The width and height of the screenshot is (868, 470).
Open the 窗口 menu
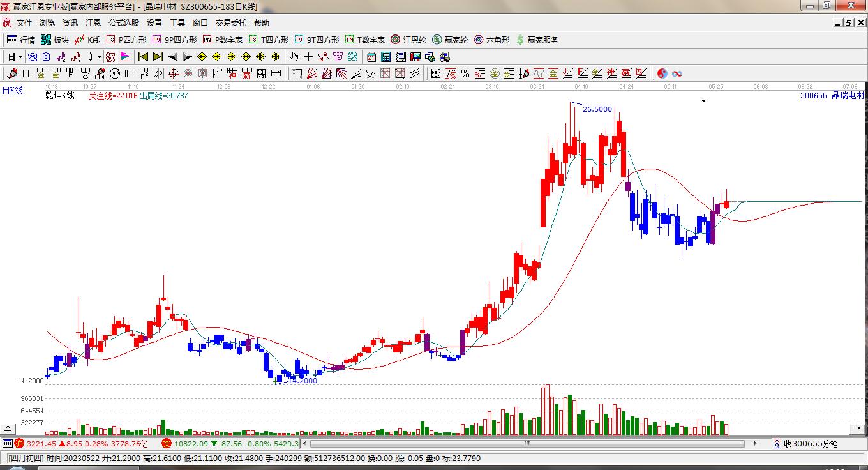[x=200, y=23]
